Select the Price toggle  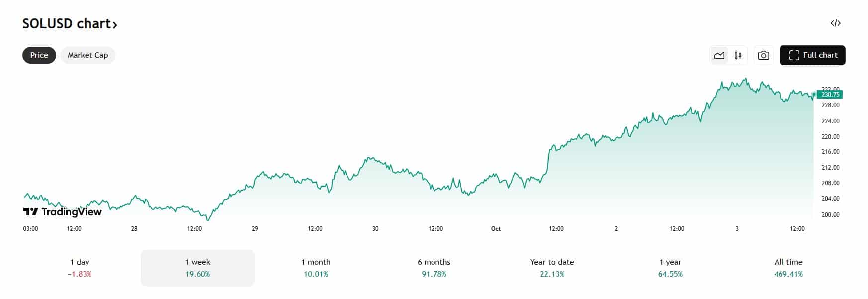click(39, 55)
